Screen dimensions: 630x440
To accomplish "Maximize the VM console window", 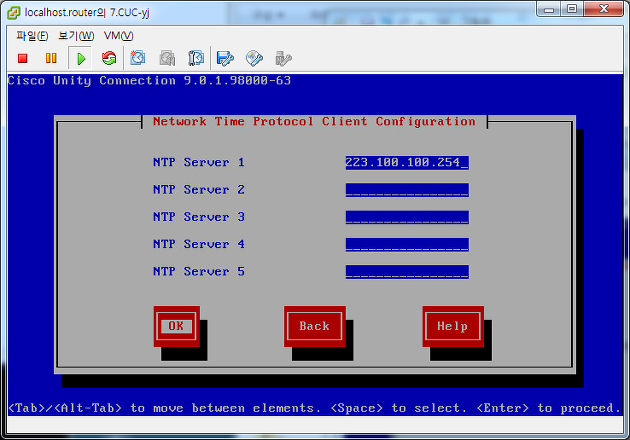I will (x=572, y=9).
